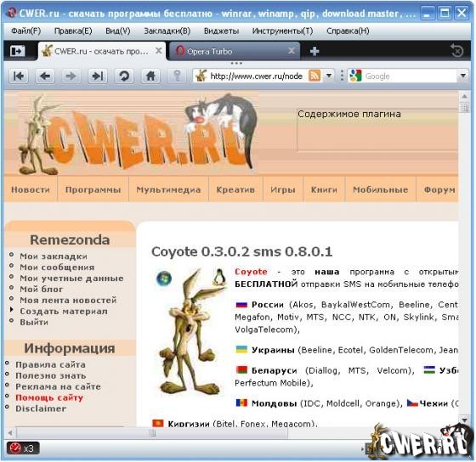
Task: Click the horizontal scrollbar thumb
Action: (x=152, y=433)
